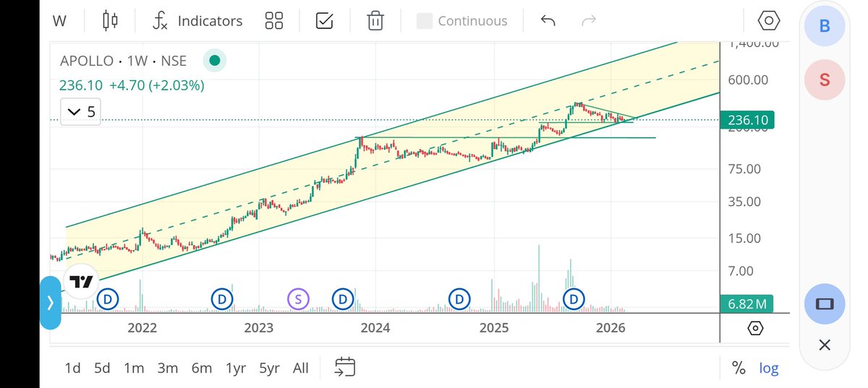868x388 pixels.
Task: Open the layout templates grid icon
Action: pos(274,21)
